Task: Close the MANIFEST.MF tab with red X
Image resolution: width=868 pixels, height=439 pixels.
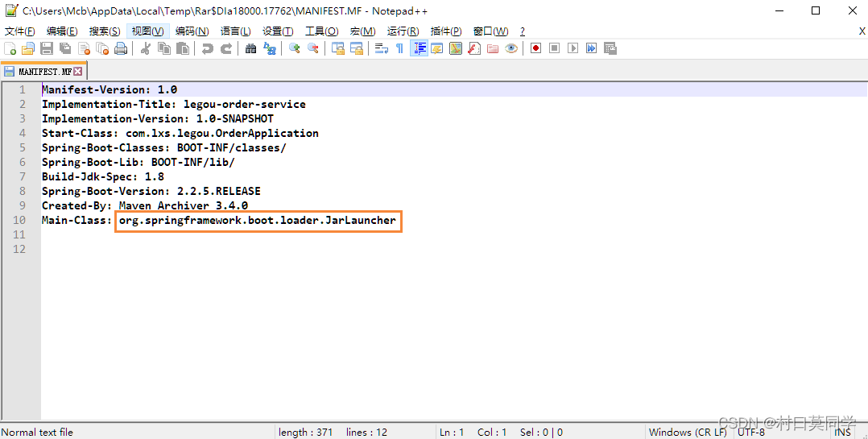Action: click(78, 72)
